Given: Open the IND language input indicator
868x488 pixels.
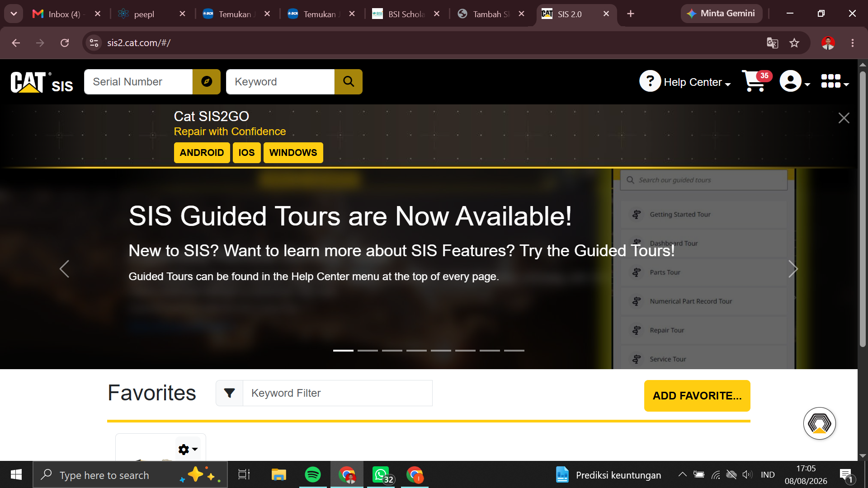Looking at the screenshot, I should (x=768, y=474).
